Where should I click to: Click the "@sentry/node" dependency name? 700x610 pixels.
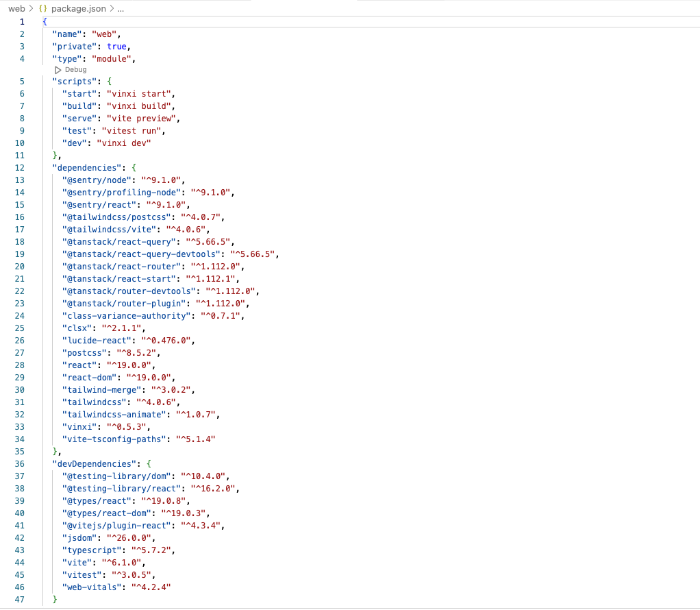(x=97, y=180)
